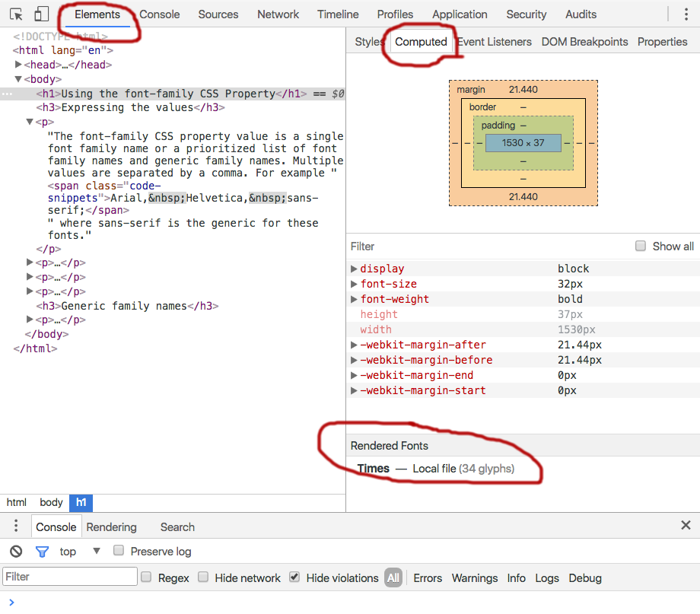Viewport: 700px width, 614px height.
Task: Click the h1 breadcrumb
Action: click(x=81, y=502)
